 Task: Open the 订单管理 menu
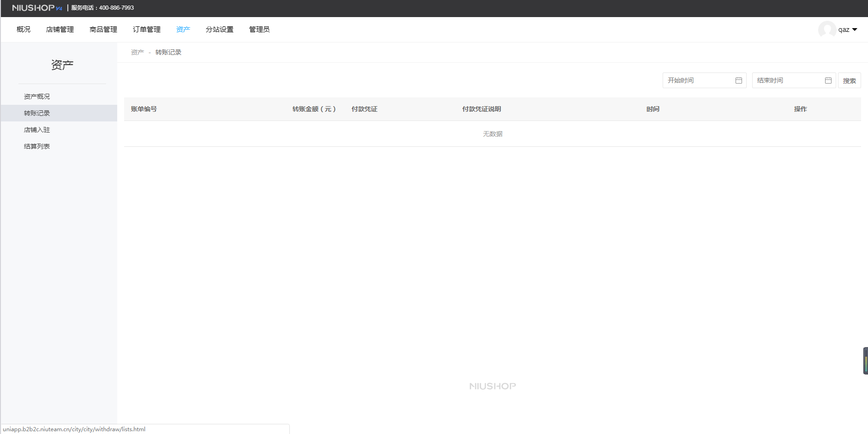tap(147, 30)
